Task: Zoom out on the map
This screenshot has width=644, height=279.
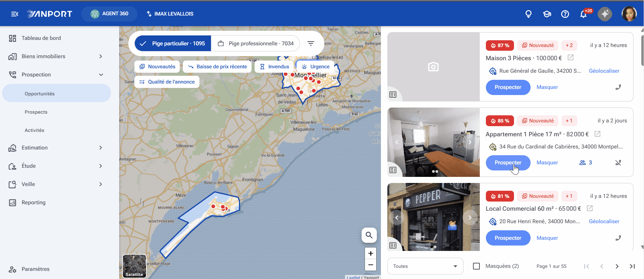Action: pos(371,265)
